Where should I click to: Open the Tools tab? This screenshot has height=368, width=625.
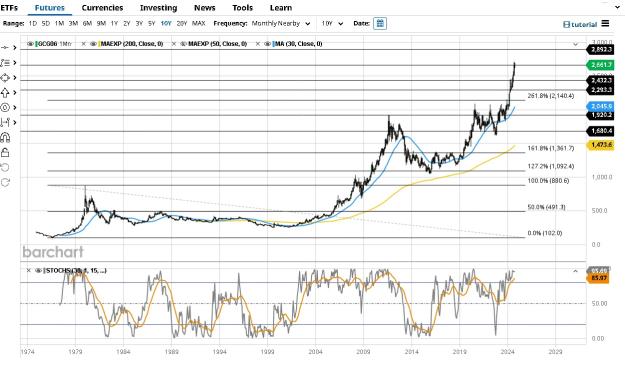243,8
